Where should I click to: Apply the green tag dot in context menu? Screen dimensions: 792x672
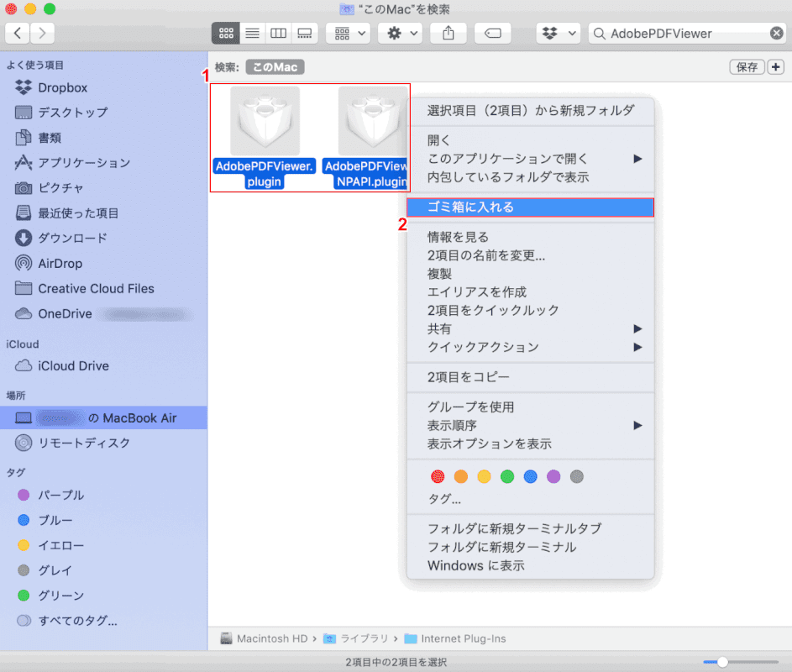(507, 476)
